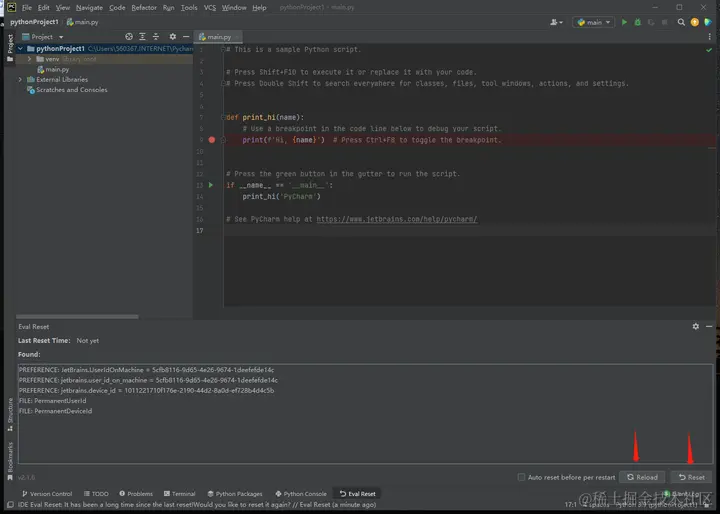Toggle the status bar tool windows icon

(x=10, y=505)
